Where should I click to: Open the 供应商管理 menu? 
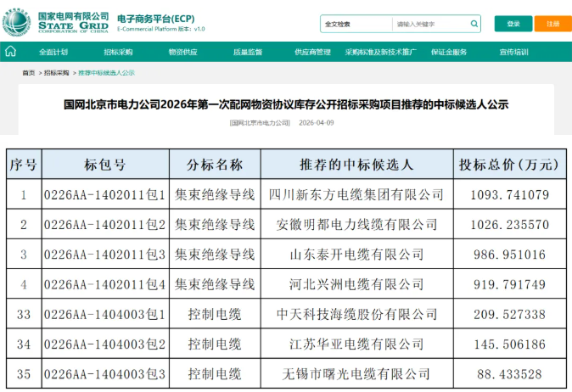(312, 53)
